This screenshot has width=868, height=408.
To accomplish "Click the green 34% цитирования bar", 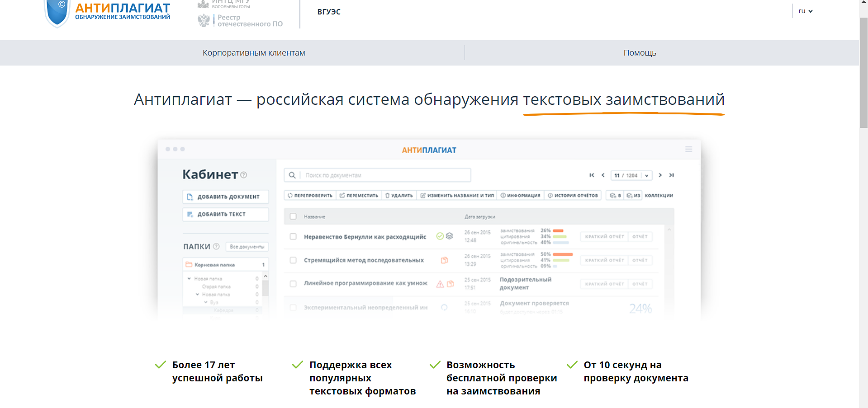I will [560, 236].
